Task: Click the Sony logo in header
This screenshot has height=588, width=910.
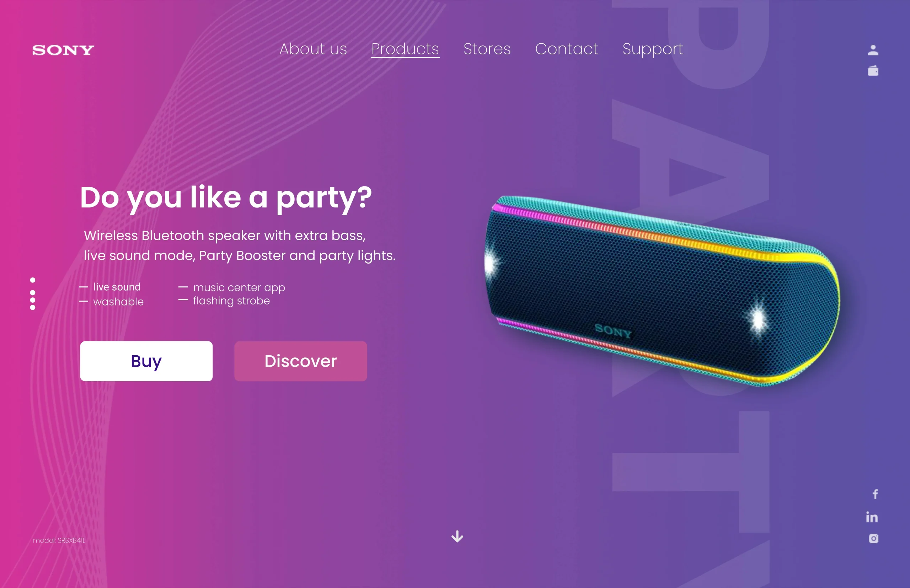Action: [x=63, y=50]
